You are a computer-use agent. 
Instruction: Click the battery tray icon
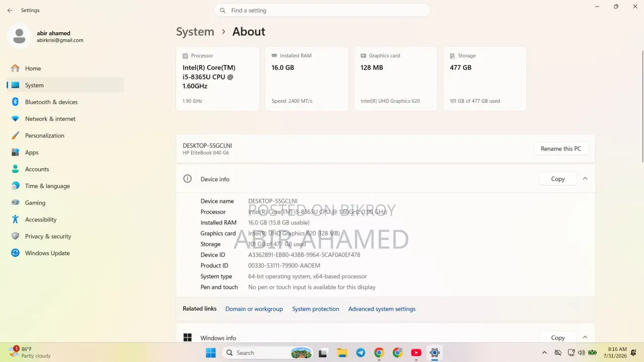(x=593, y=352)
